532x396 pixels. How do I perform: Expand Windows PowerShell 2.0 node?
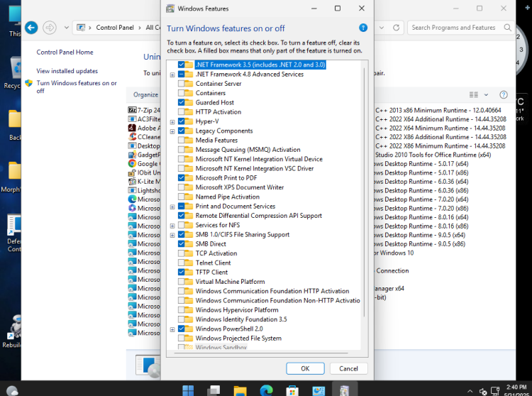[172, 329]
